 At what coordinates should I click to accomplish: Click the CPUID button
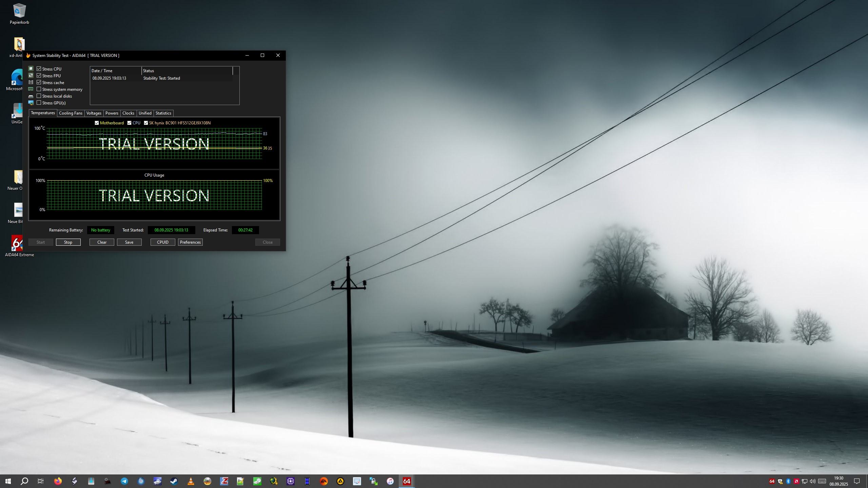[163, 242]
